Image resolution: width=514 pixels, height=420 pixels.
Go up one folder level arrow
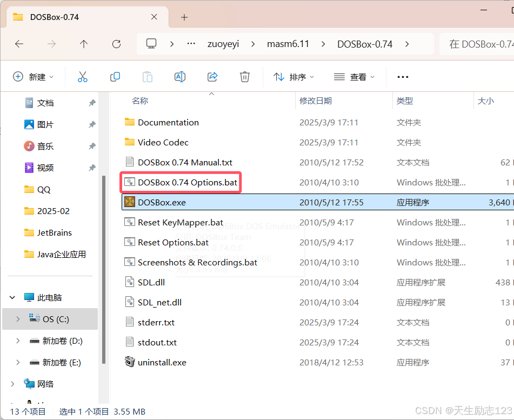(84, 44)
